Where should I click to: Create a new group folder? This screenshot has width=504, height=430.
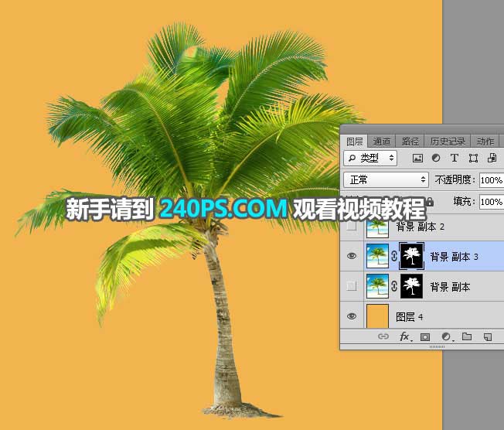click(x=467, y=336)
